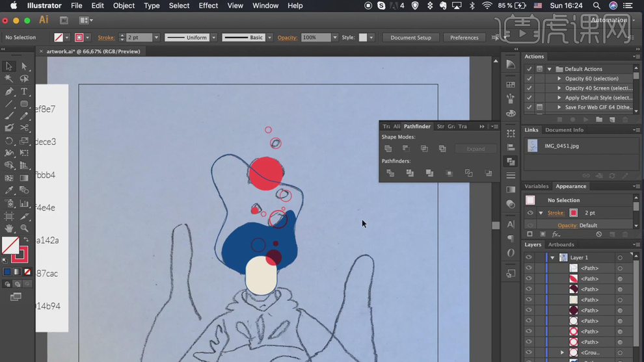
Task: Toggle checkmark for Opacity 60 (selection) action
Action: 530,79
